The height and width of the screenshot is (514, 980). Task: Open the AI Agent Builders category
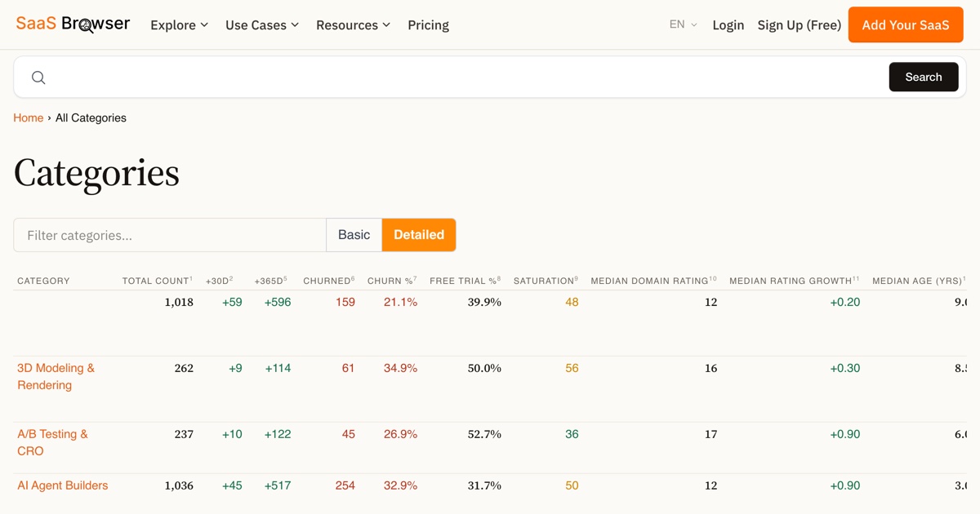pos(63,485)
